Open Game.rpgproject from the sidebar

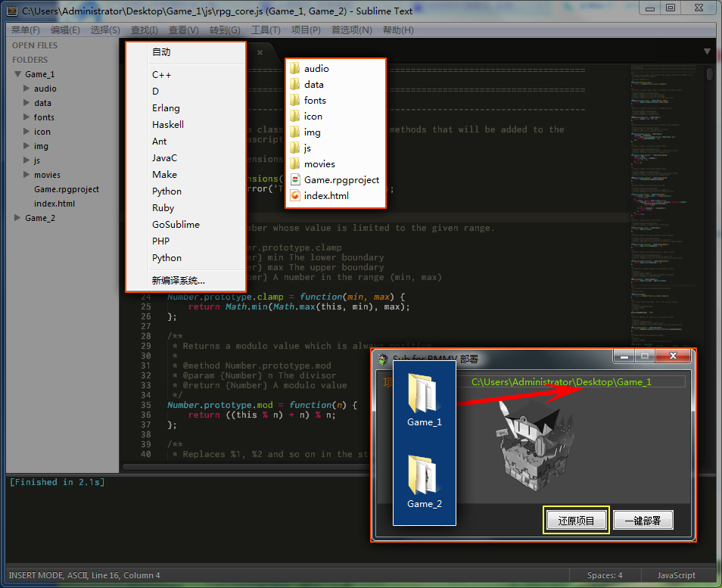pyautogui.click(x=67, y=189)
